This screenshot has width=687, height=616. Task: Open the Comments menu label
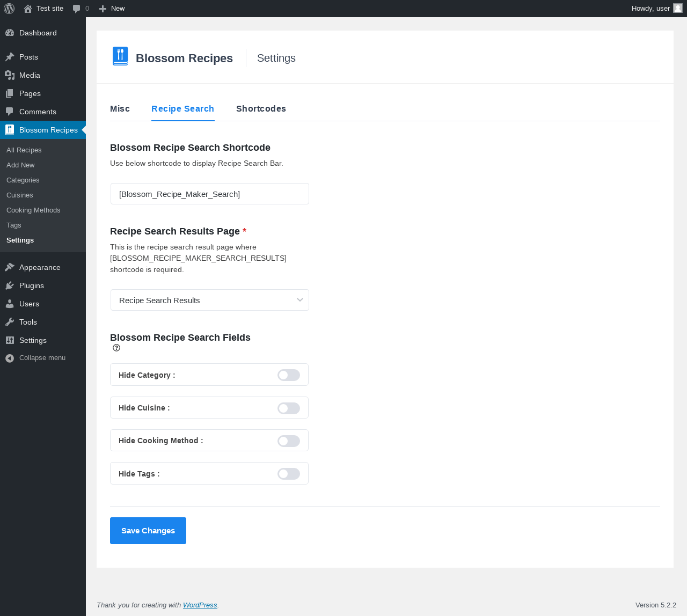38,112
